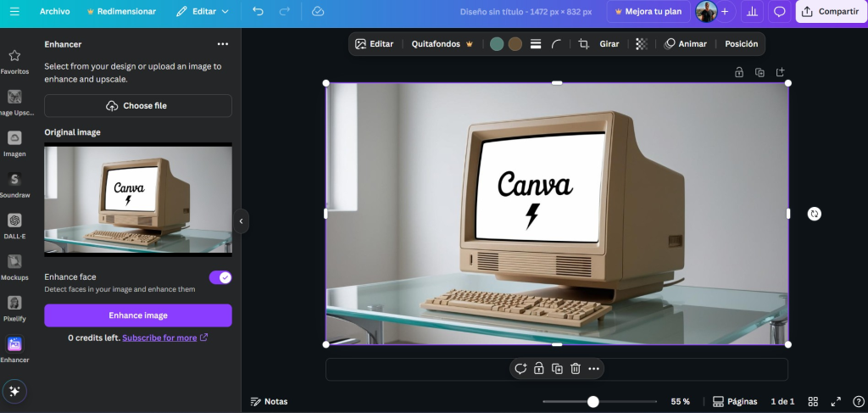Open the Soundraw sidebar app
868x413 pixels.
(15, 185)
